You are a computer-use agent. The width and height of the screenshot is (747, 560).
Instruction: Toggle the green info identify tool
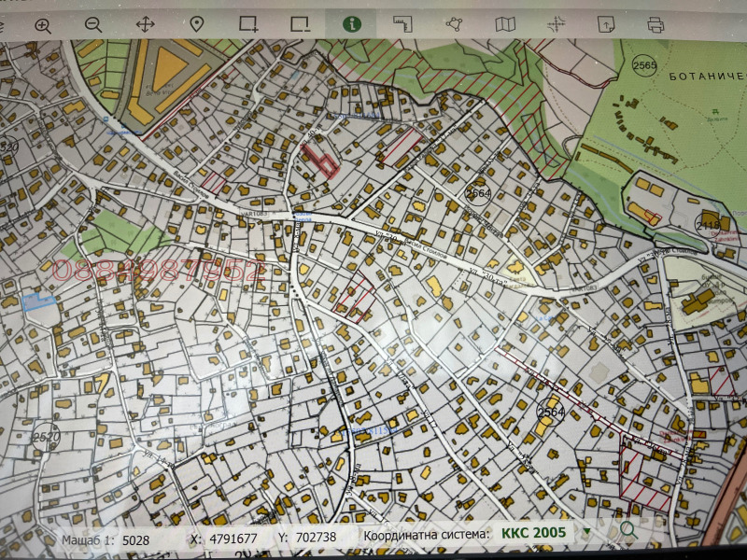coord(352,24)
